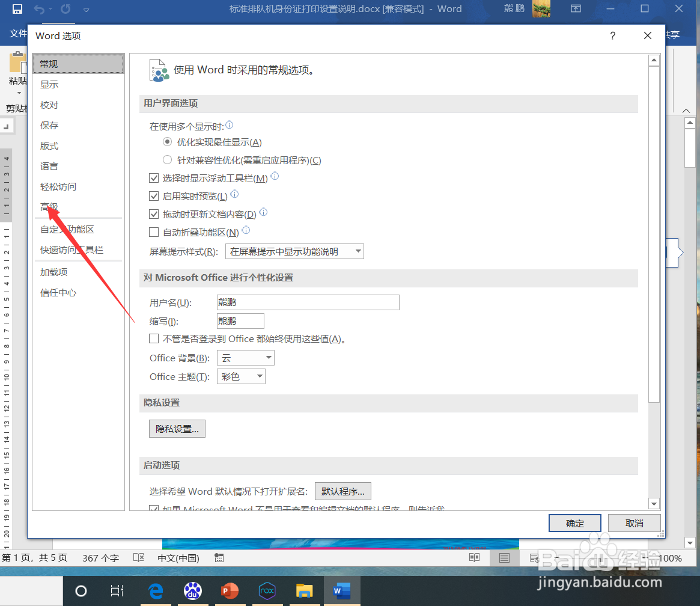This screenshot has width=700, height=606.
Task: Open Office 背景 dropdown
Action: click(x=246, y=358)
